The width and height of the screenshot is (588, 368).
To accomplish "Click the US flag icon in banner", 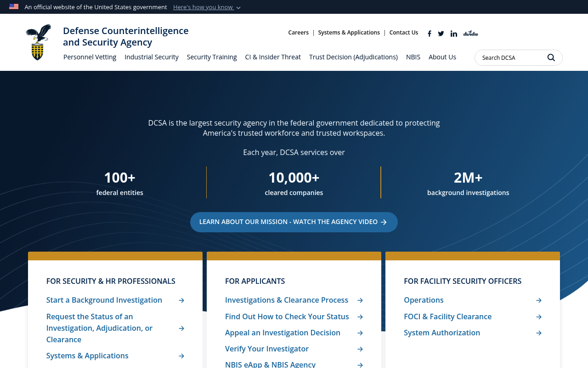I will 14,6.
